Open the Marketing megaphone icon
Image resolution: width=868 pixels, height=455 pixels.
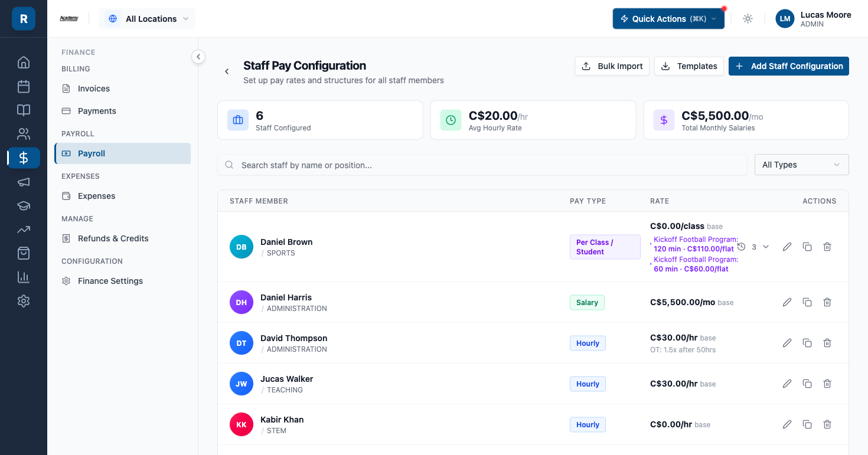(24, 182)
